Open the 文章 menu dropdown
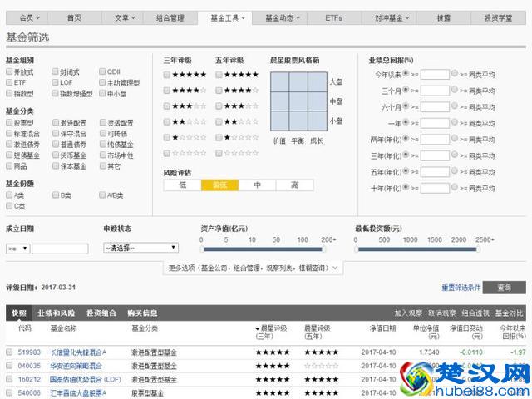 click(122, 18)
